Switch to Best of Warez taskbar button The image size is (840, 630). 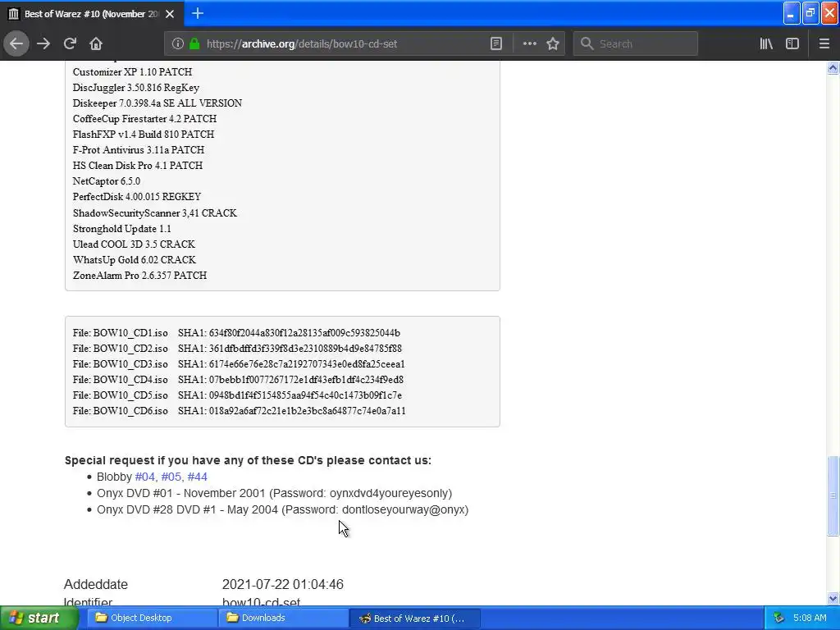414,618
